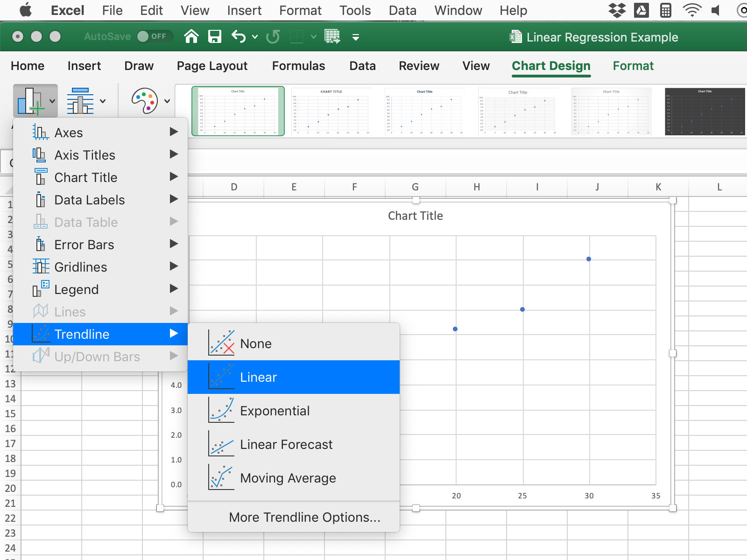Click the Undo arrow icon
This screenshot has width=747, height=560.
tap(239, 36)
